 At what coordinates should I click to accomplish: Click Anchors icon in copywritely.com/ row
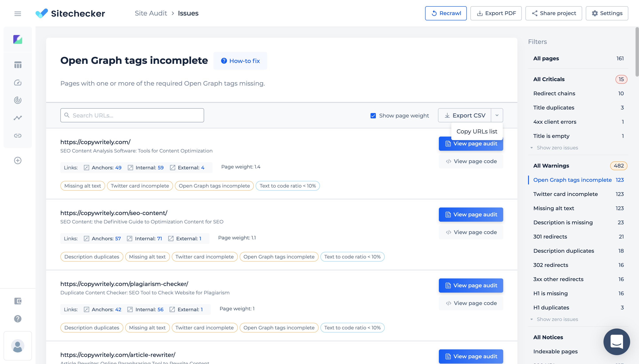86,168
